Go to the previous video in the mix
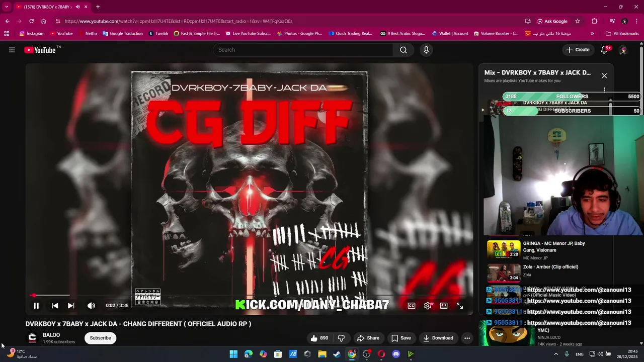Viewport: 644px width, 362px height. 55,306
